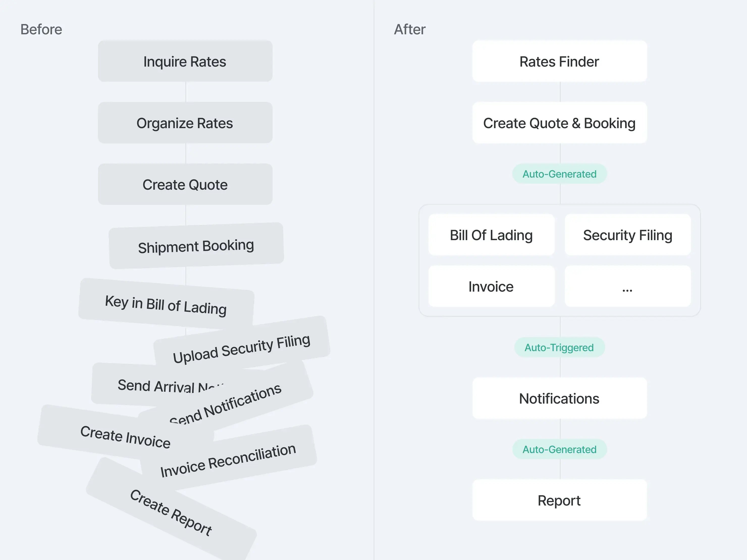Image resolution: width=747 pixels, height=560 pixels.
Task: Select the Bill Of Lading tile
Action: tap(491, 235)
